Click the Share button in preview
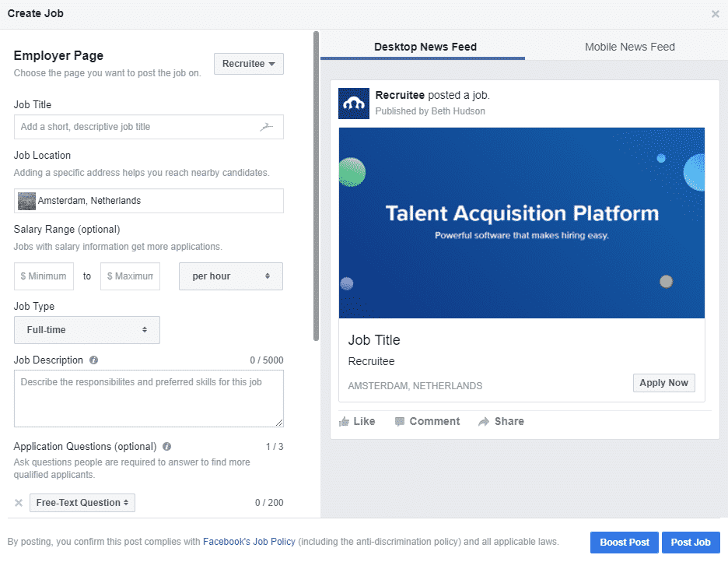 coord(502,421)
